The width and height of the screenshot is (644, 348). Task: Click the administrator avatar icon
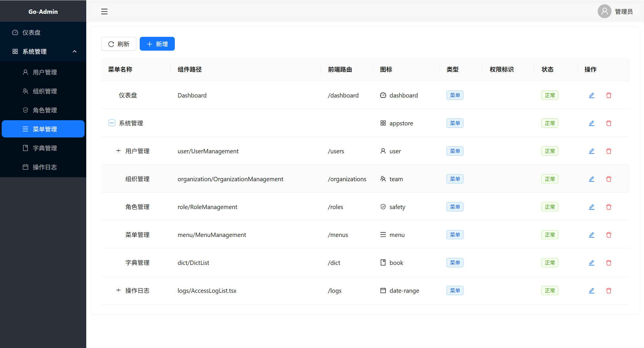pyautogui.click(x=604, y=12)
